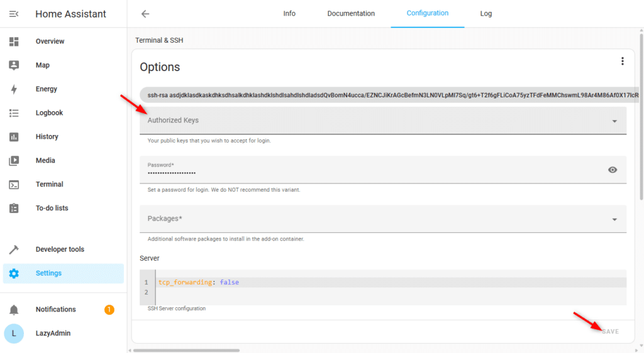644x353 pixels.
Task: Expand the Authorized Keys dropdown
Action: coord(614,121)
